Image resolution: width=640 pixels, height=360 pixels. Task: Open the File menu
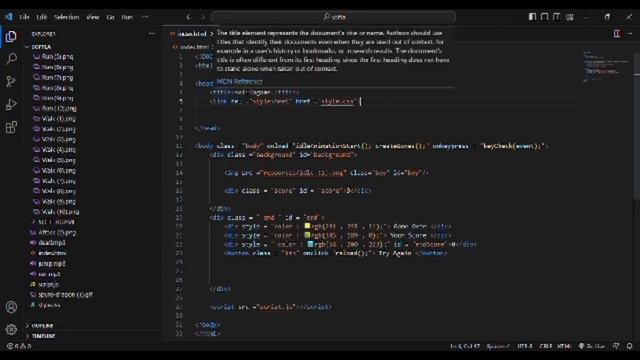[x=24, y=17]
